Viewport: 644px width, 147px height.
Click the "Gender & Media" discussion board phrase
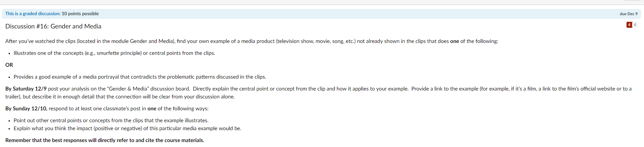pyautogui.click(x=128, y=89)
